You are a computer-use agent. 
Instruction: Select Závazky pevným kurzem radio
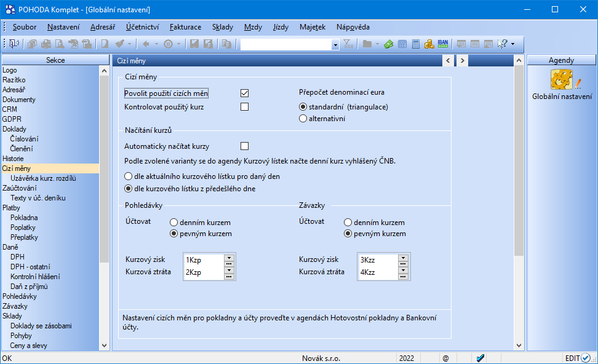pos(348,234)
